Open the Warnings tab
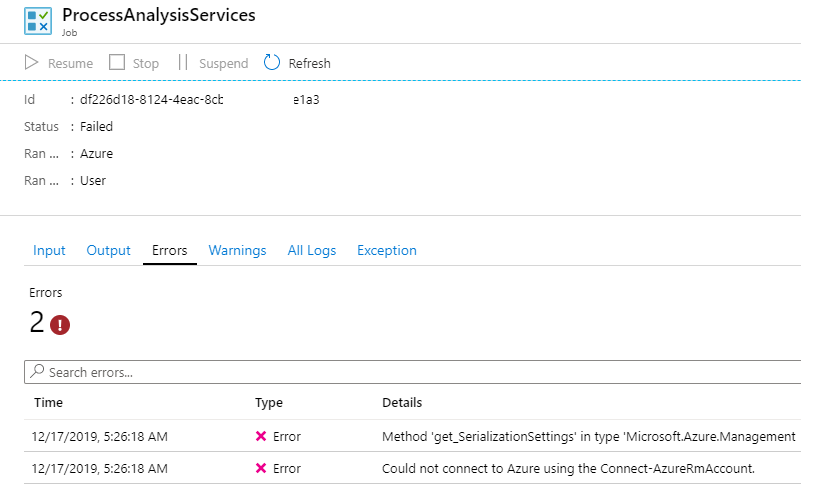 [237, 250]
